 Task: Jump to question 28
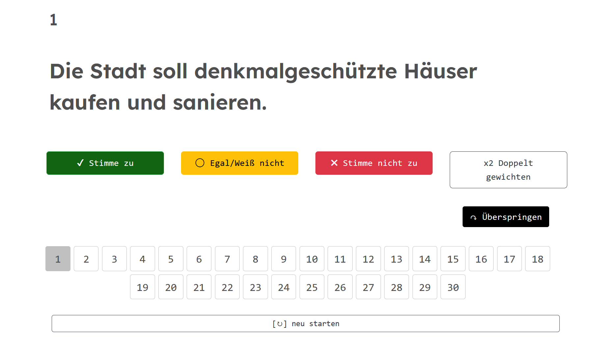(x=396, y=287)
